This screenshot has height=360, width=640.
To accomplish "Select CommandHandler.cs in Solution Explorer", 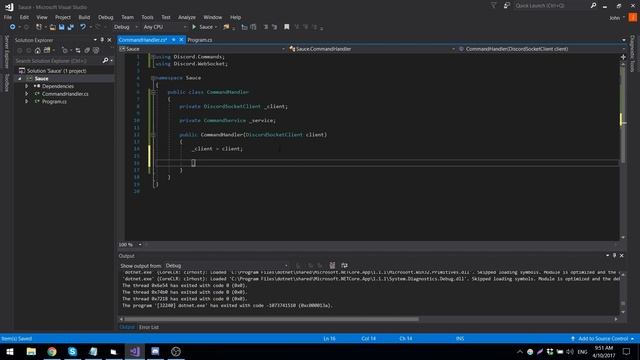I will click(65, 94).
